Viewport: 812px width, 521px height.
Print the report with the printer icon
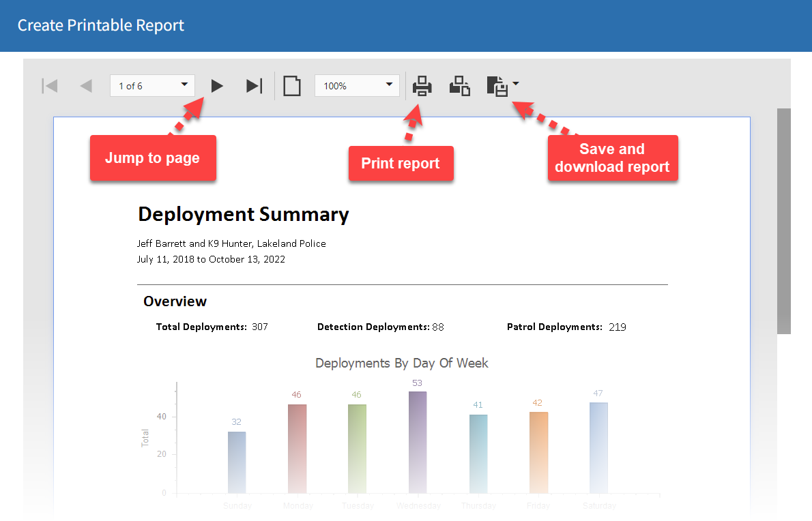(422, 86)
